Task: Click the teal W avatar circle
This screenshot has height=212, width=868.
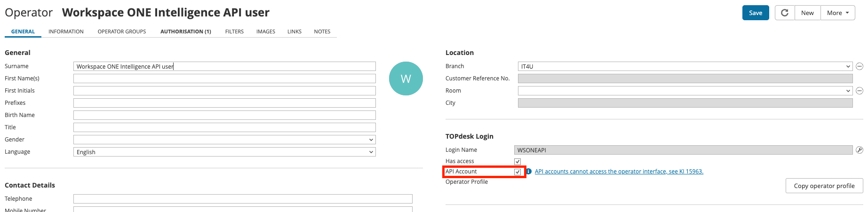Action: click(406, 79)
